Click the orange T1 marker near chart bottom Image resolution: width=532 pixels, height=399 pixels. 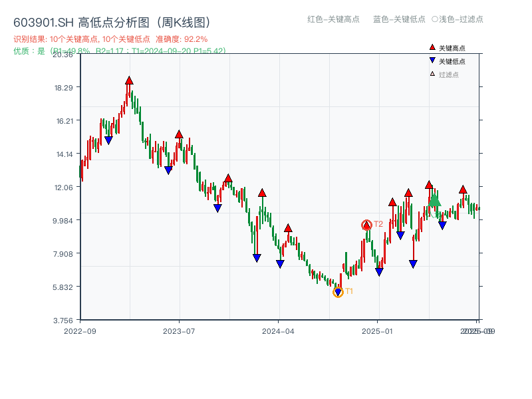pyautogui.click(x=338, y=291)
